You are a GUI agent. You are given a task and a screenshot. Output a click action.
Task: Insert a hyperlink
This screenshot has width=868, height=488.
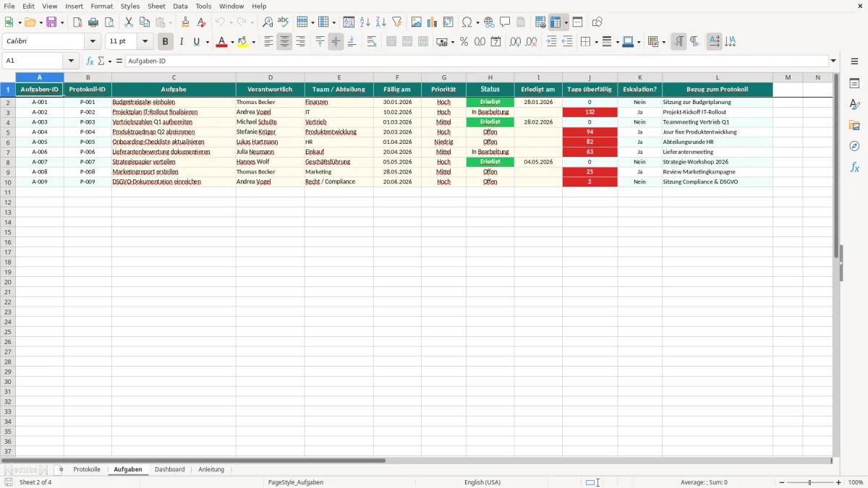click(x=489, y=22)
